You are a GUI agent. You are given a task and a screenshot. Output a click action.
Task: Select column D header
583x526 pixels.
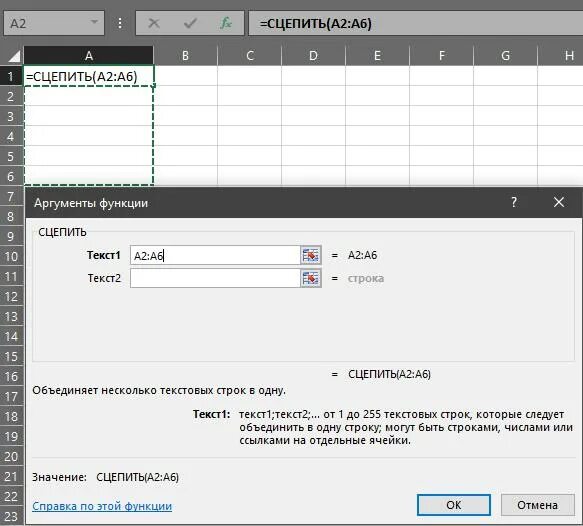click(313, 56)
